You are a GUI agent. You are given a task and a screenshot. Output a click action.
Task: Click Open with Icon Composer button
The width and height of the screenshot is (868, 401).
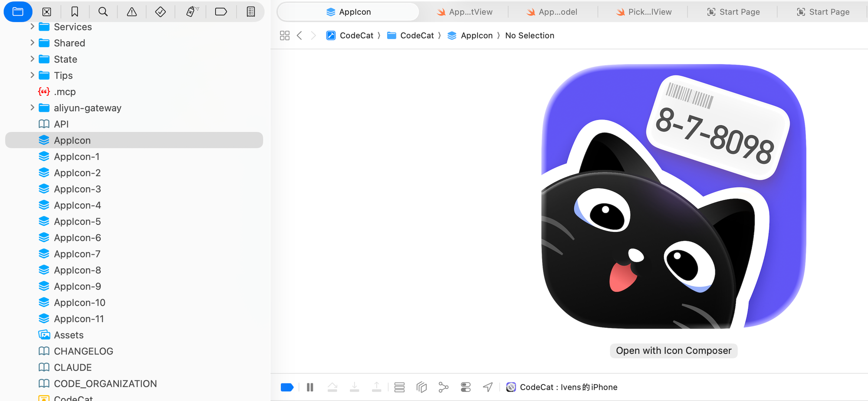674,351
